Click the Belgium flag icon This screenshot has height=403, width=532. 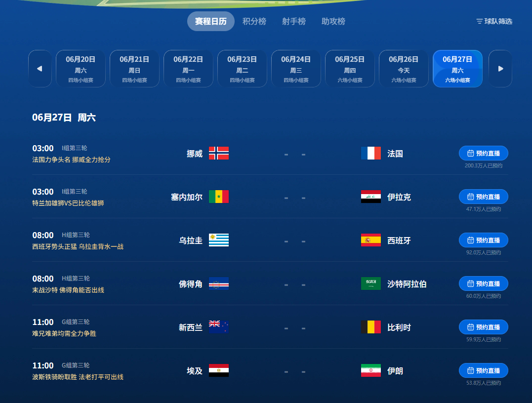pos(371,327)
